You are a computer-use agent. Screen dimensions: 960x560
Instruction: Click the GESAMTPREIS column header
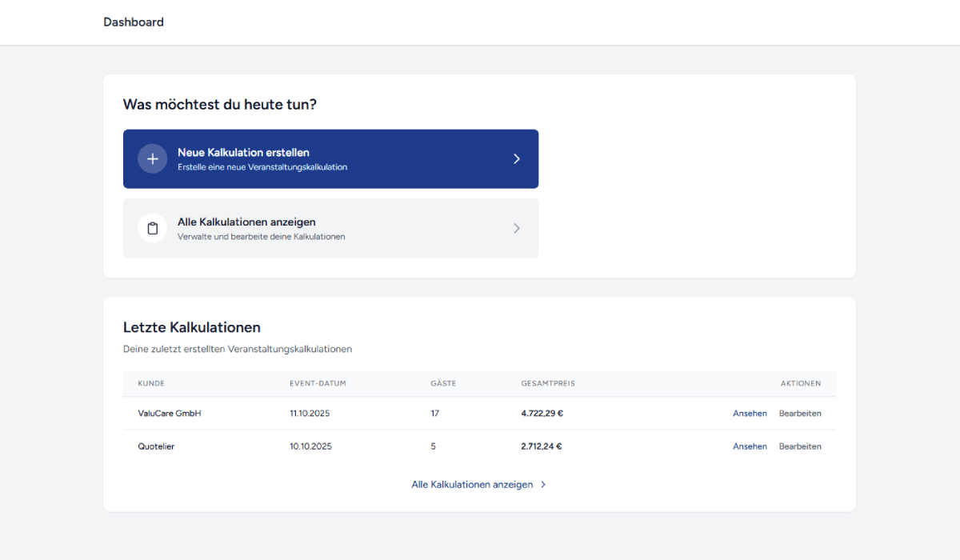tap(549, 383)
